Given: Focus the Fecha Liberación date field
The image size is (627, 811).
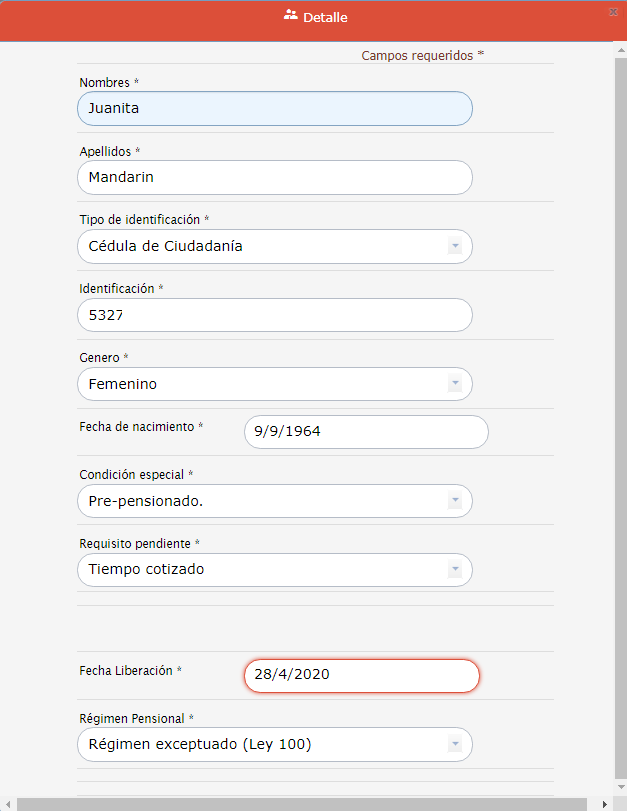Looking at the screenshot, I should pyautogui.click(x=362, y=675).
